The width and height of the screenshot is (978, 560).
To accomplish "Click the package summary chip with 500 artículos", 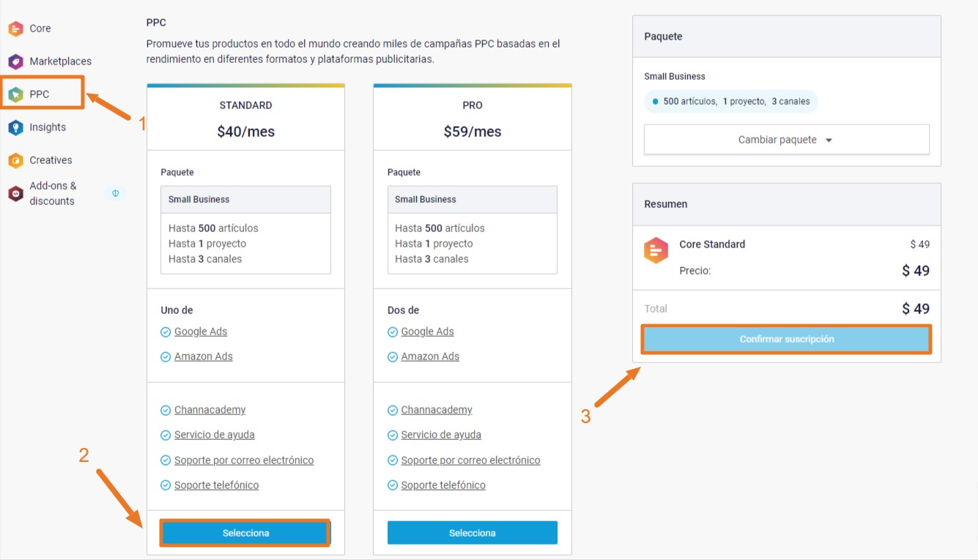I will tap(731, 102).
